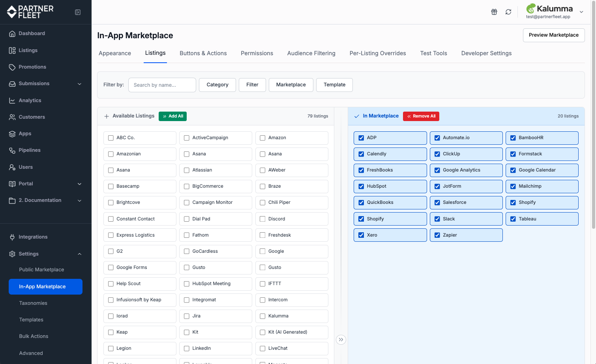Click the green Add All button
Screen dimensions: 596x364
coord(172,116)
